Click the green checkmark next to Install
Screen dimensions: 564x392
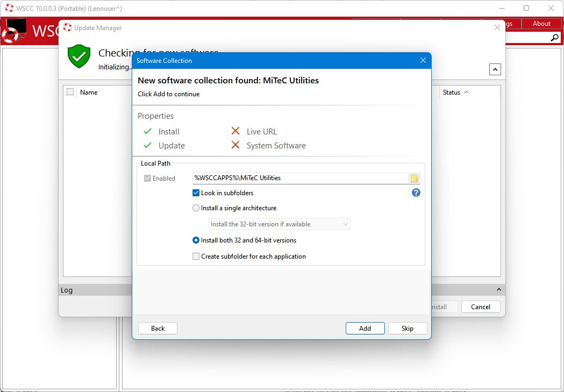147,131
